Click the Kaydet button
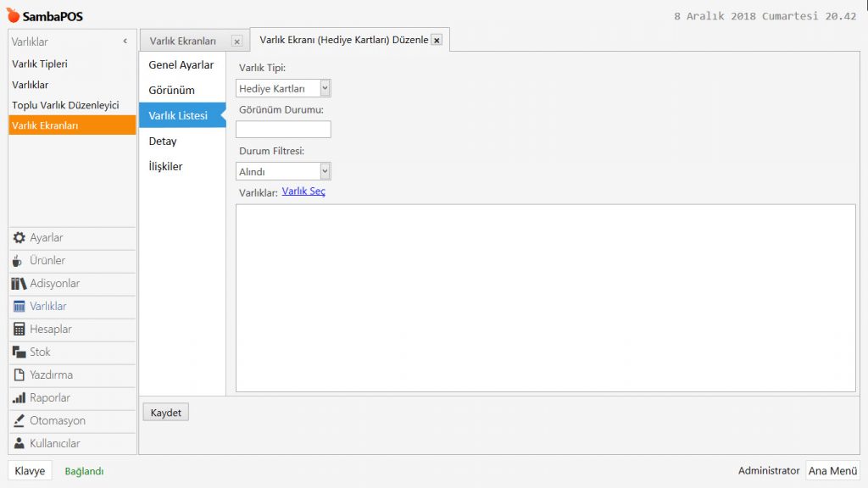Image resolution: width=868 pixels, height=488 pixels. (166, 413)
